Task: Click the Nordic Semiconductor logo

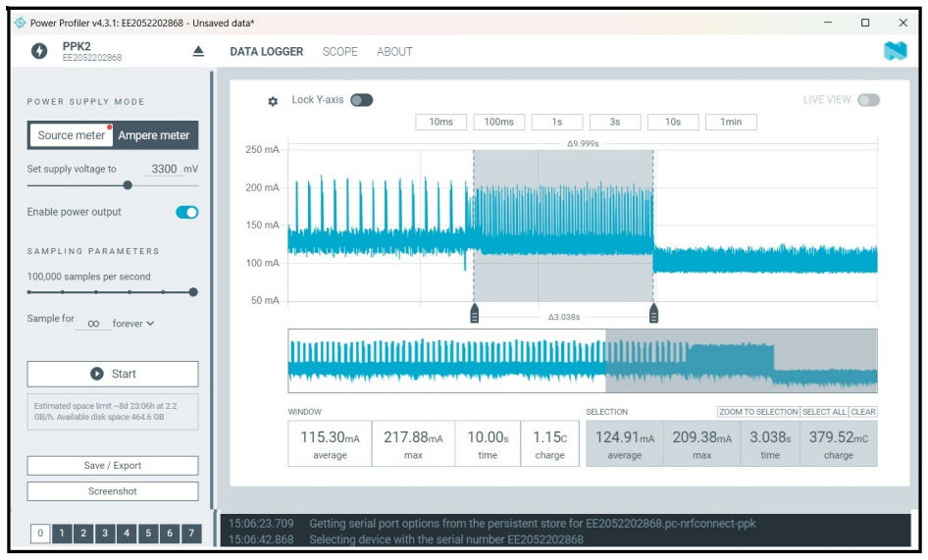Action: tap(895, 51)
